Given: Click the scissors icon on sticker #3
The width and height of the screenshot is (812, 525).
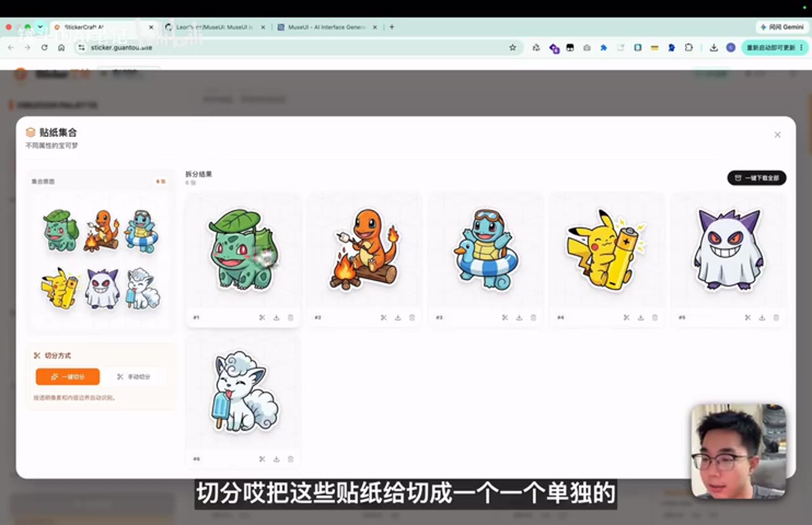Looking at the screenshot, I should click(505, 318).
